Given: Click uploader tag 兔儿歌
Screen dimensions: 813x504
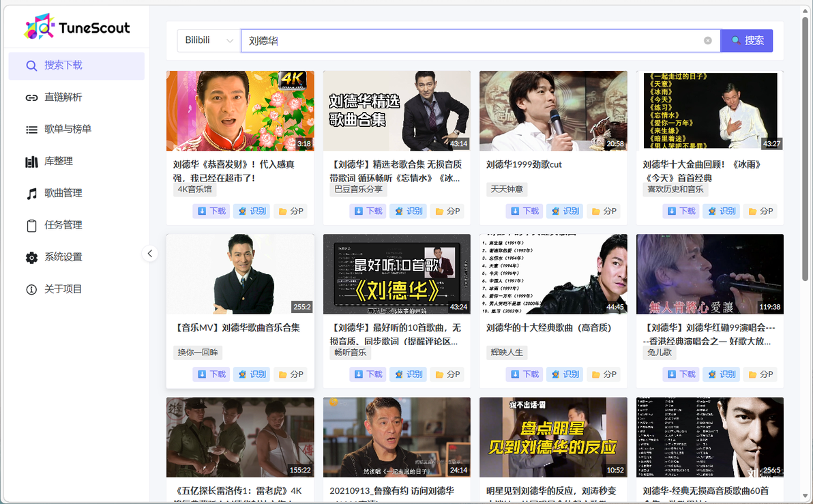Looking at the screenshot, I should click(x=660, y=353).
